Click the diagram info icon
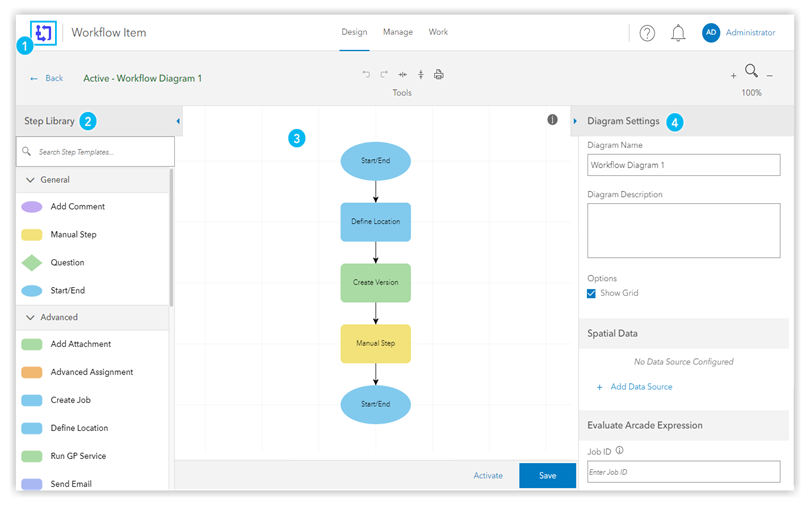This screenshot has height=510, width=810. (552, 120)
